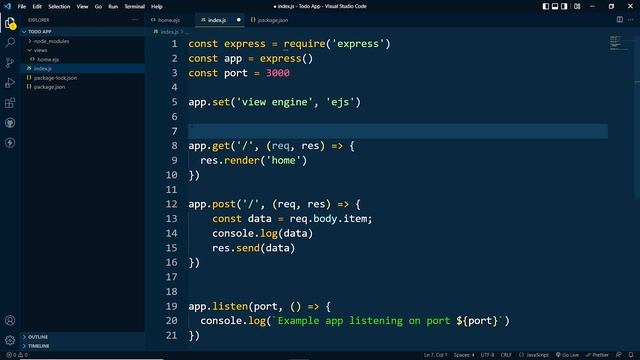Click Prettier status bar item
The image size is (640, 360).
[597, 355]
